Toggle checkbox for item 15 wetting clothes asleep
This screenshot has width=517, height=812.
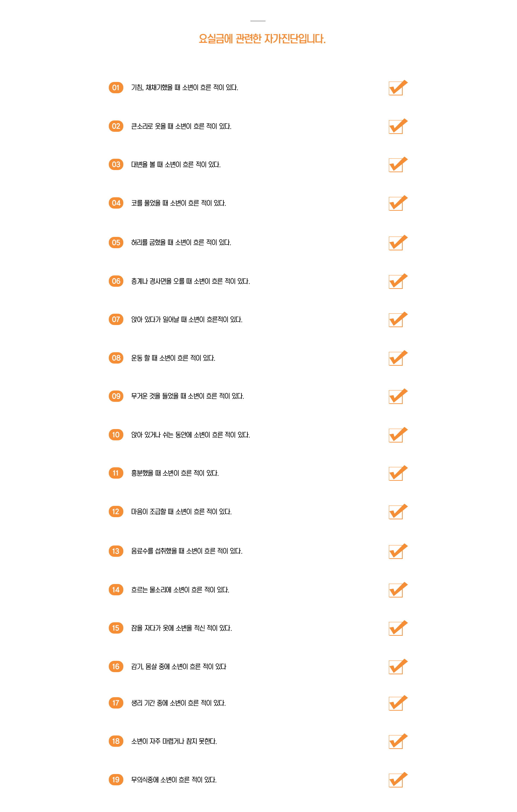coord(396,629)
